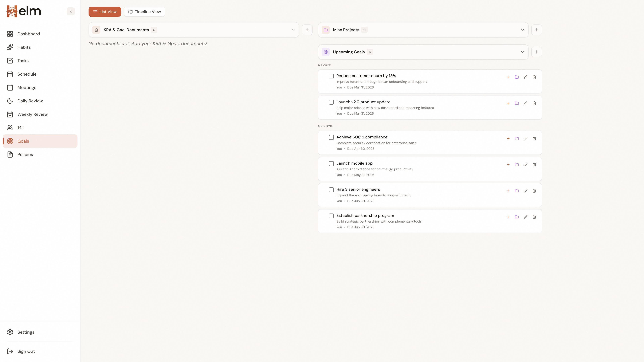Expand the Misc Projects dropdown

tap(522, 30)
